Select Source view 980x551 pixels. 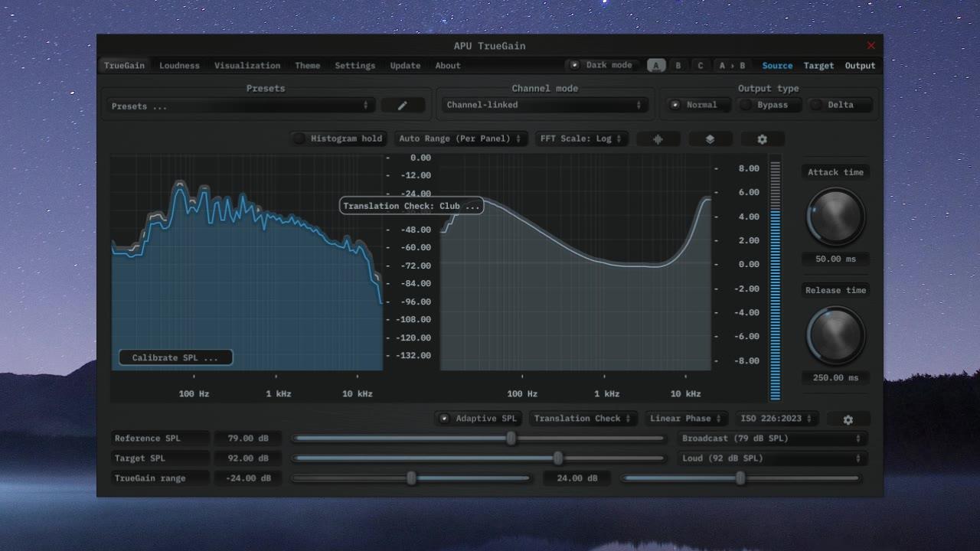[777, 66]
